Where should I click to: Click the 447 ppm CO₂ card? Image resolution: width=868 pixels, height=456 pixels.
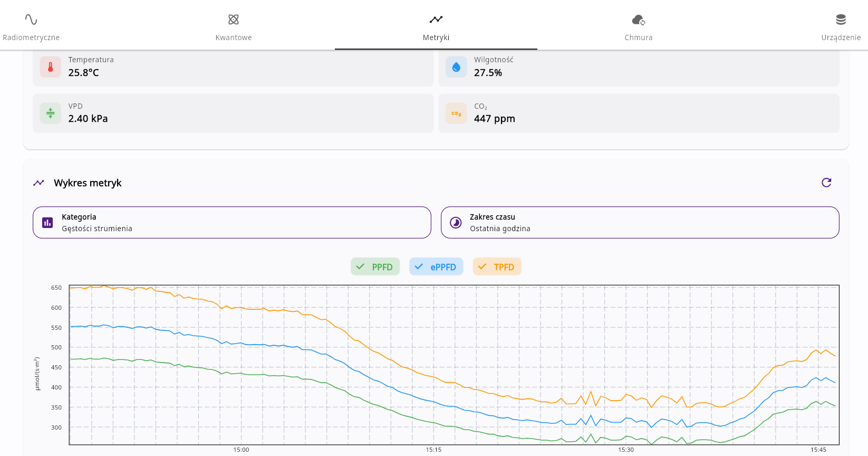pos(638,113)
